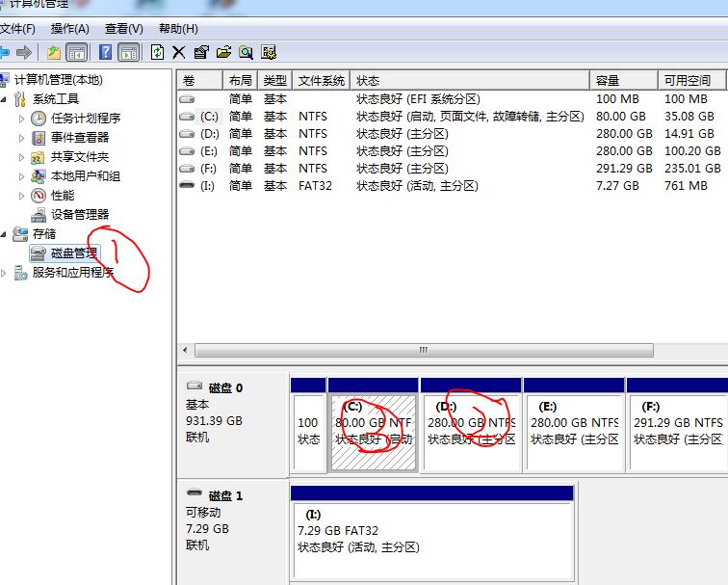Click the Refresh toolbar icon

click(157, 52)
